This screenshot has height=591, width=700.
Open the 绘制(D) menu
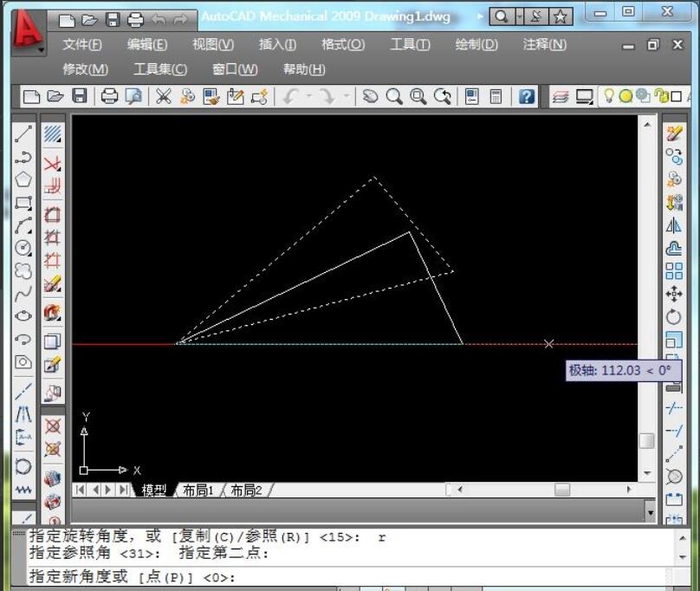tap(475, 44)
